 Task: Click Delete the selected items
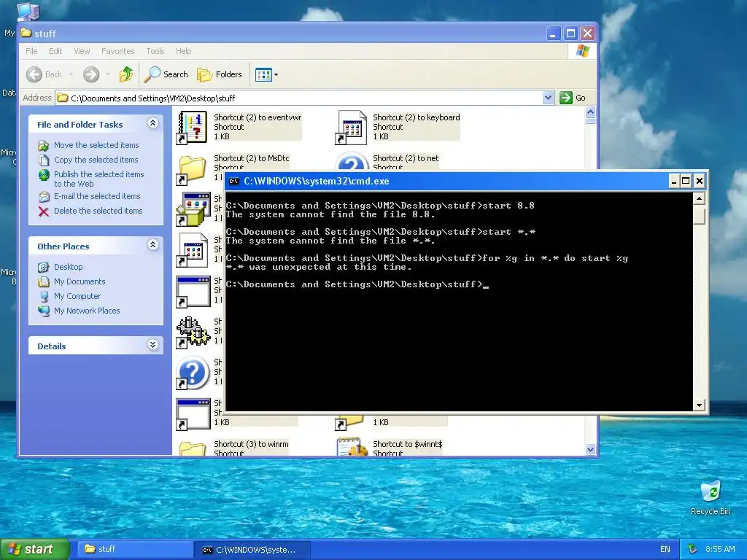(x=98, y=211)
